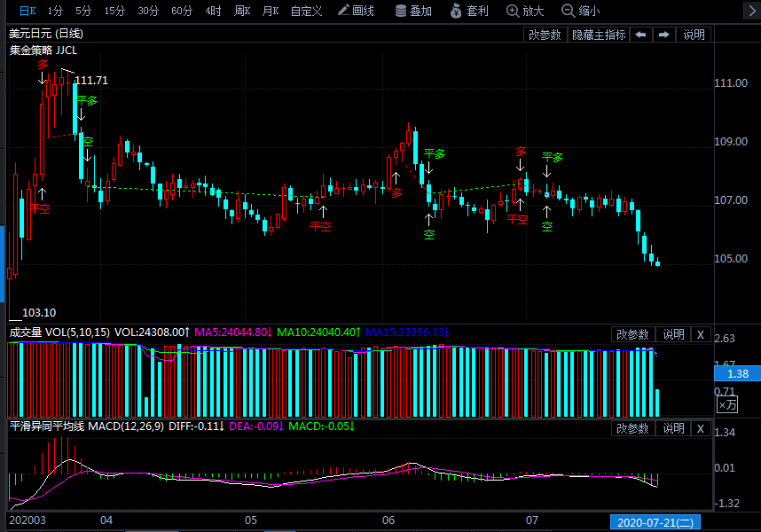Close the MACD indicator panel

(700, 428)
